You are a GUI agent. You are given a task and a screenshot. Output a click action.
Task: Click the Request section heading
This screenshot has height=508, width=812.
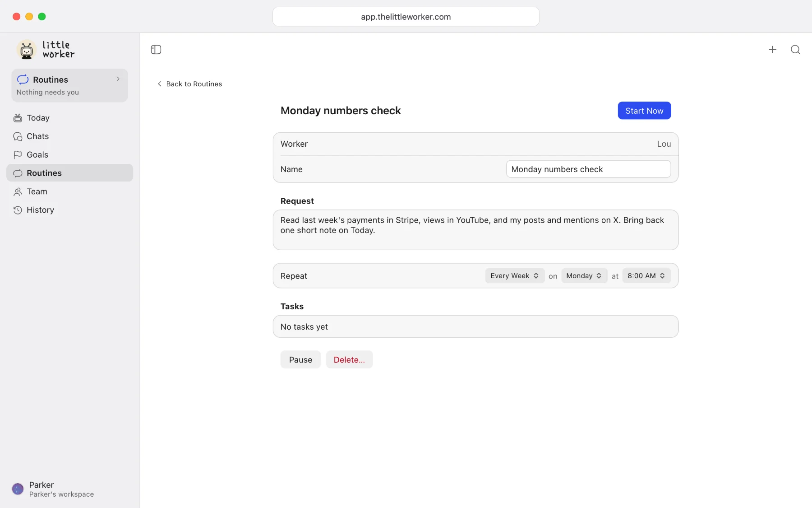coord(297,201)
